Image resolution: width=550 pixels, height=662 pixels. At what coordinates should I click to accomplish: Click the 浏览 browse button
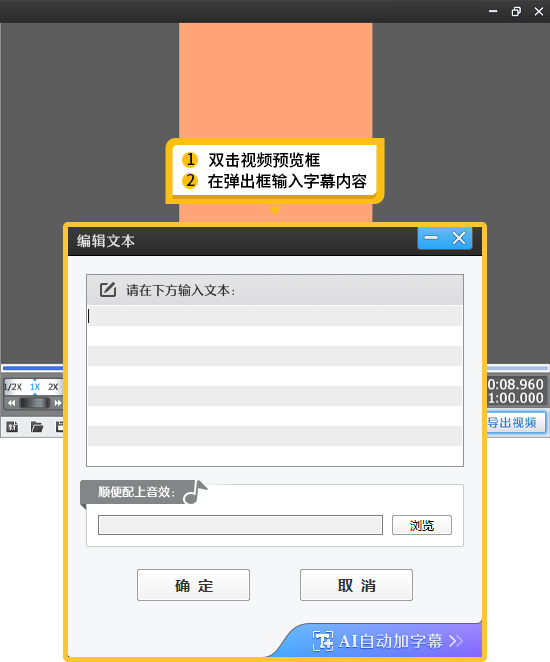pos(422,525)
